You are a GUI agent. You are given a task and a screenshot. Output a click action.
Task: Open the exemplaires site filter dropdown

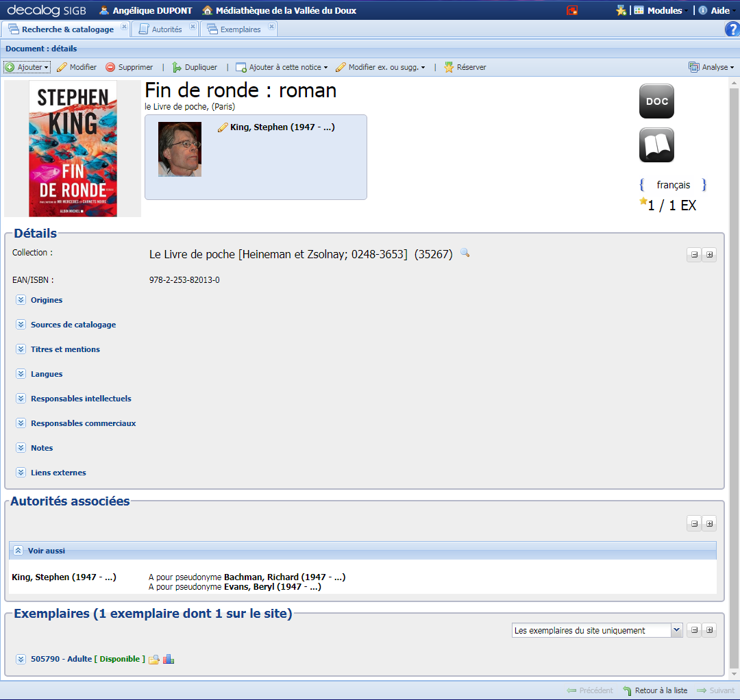point(676,630)
